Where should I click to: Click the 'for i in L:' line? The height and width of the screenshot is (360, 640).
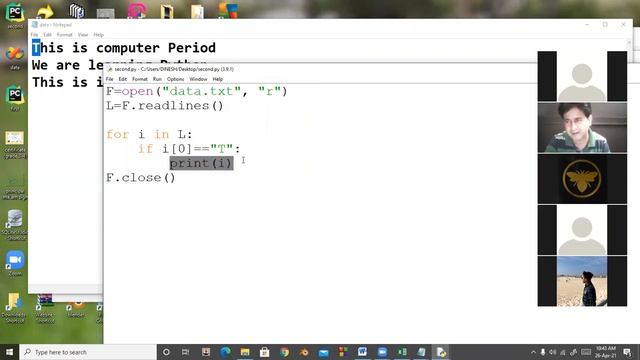pyautogui.click(x=149, y=135)
